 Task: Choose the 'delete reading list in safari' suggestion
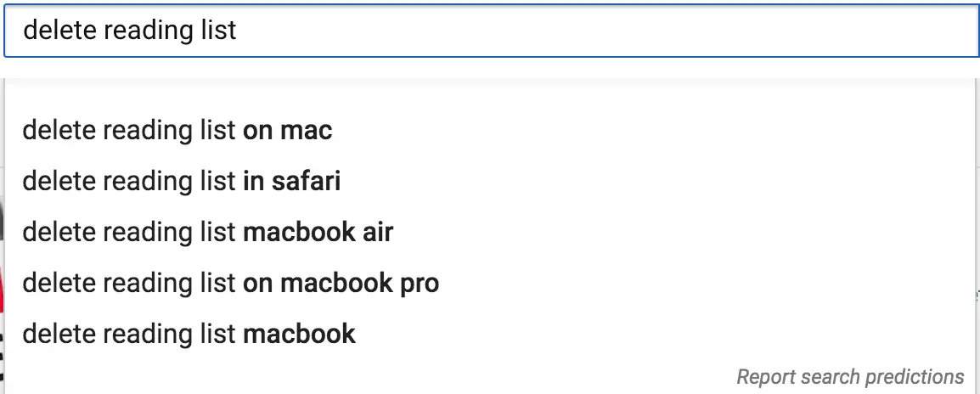pyautogui.click(x=182, y=181)
